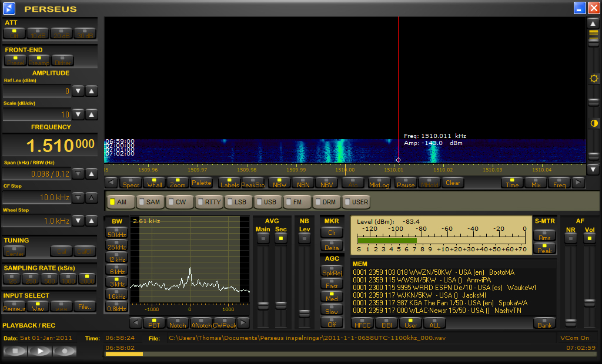The height and width of the screenshot is (364, 602).
Task: Shift filter display left arrow near PBT
Action: click(136, 323)
